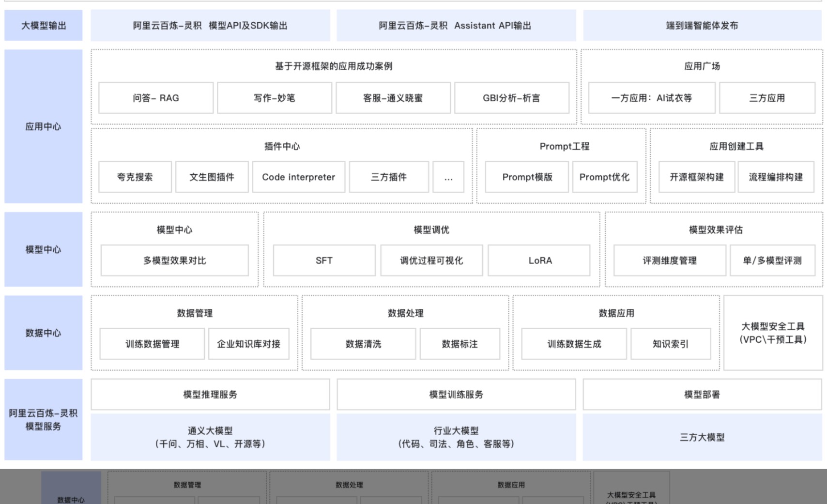827x504 pixels.
Task: Click 问答-RAG application example
Action: (x=156, y=98)
